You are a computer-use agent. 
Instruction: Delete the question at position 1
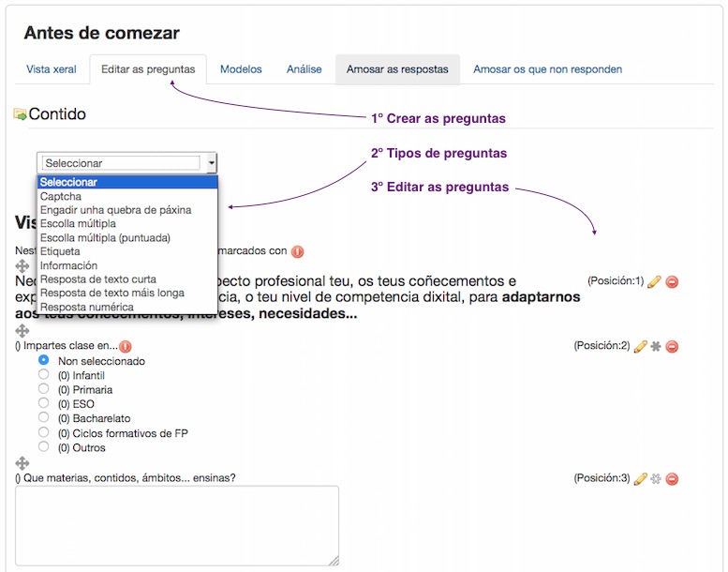(x=672, y=281)
